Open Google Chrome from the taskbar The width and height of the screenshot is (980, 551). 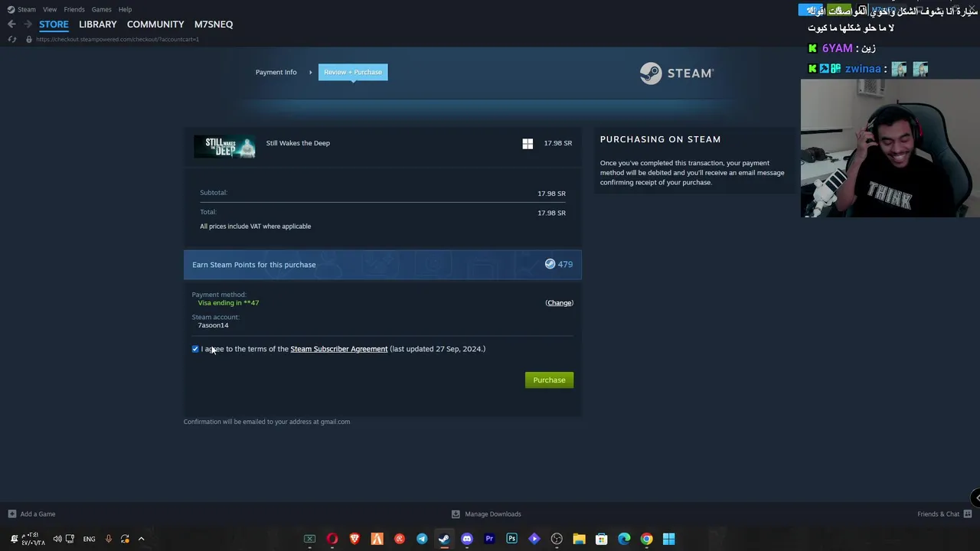point(646,539)
